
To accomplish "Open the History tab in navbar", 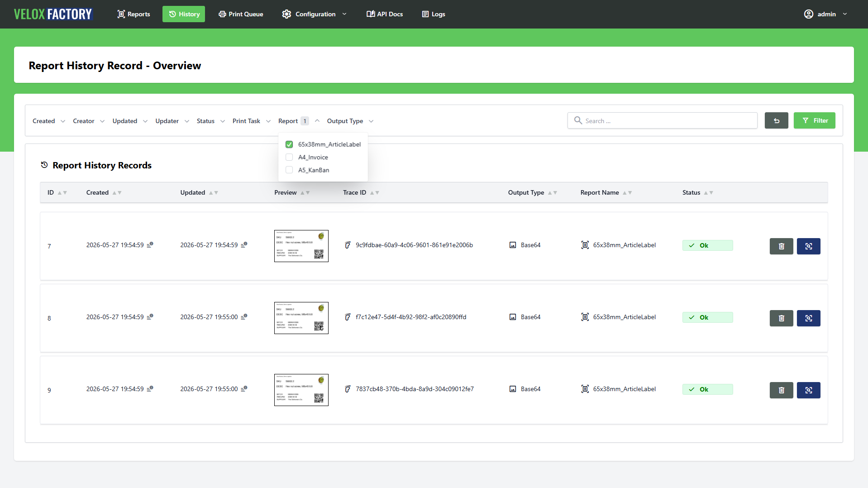I will (184, 14).
